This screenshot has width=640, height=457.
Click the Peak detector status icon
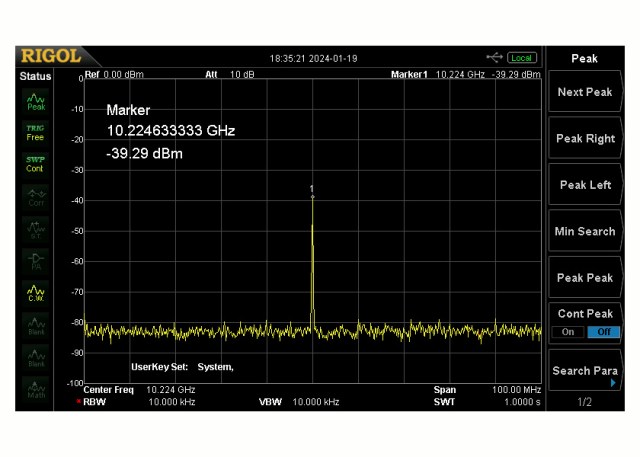[35, 100]
